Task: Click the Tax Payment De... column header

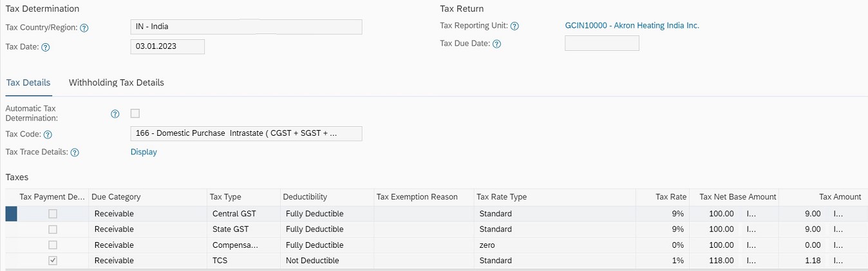Action: click(x=52, y=197)
